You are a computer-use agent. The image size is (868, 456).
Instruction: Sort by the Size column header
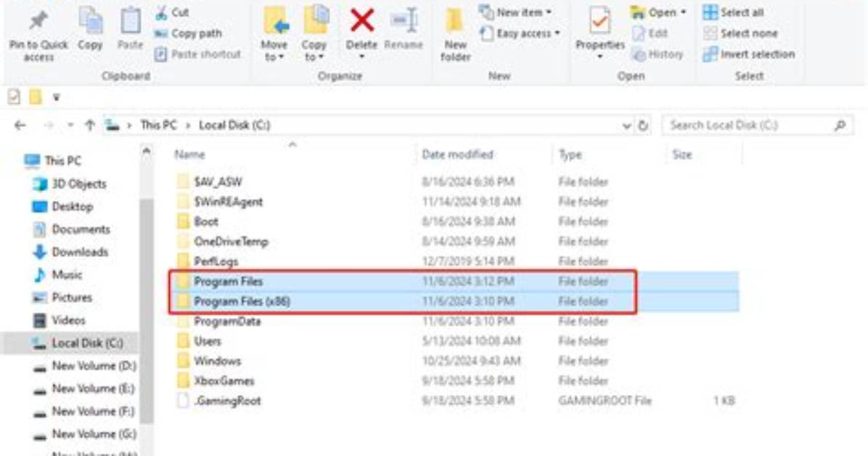(682, 155)
